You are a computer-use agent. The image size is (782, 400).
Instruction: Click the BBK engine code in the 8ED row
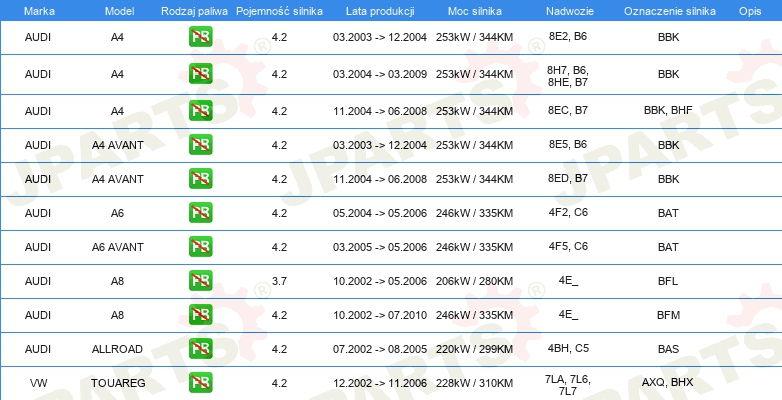[x=668, y=180]
